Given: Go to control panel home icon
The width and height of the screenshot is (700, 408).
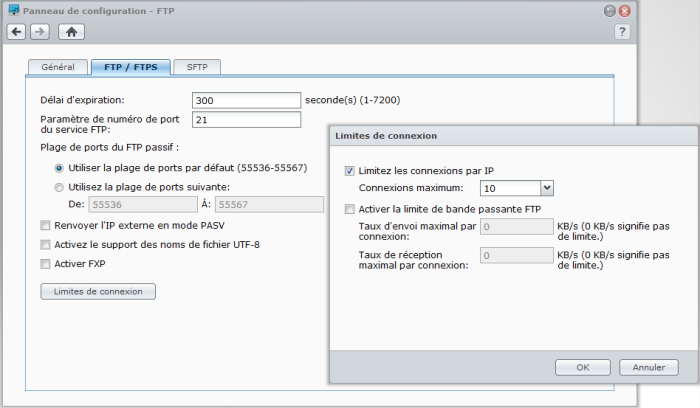Looking at the screenshot, I should pyautogui.click(x=70, y=32).
